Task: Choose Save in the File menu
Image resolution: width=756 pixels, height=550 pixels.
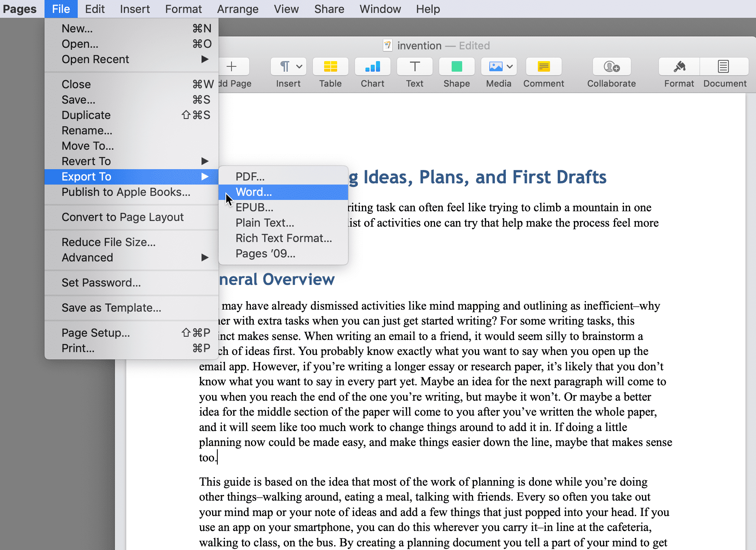Action: point(132,100)
